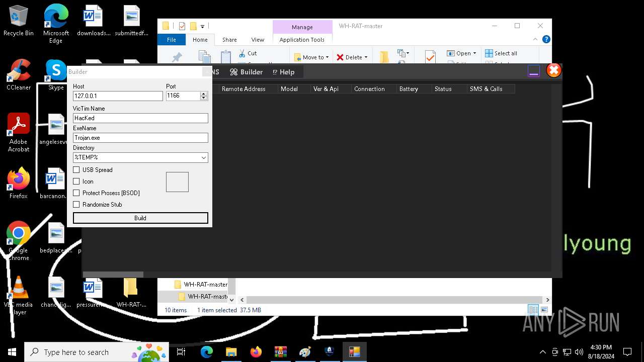Switch Explorer to Details view icon

[x=533, y=310]
